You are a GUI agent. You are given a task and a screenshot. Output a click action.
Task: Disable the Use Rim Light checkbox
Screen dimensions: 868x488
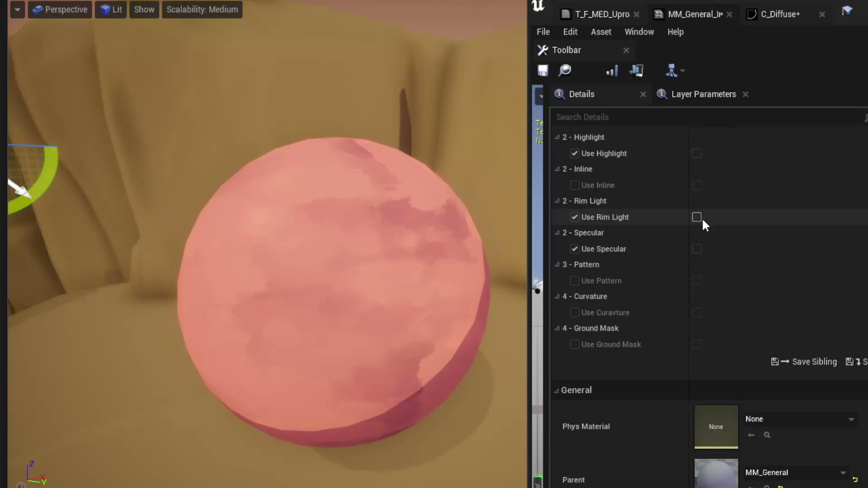[574, 217]
